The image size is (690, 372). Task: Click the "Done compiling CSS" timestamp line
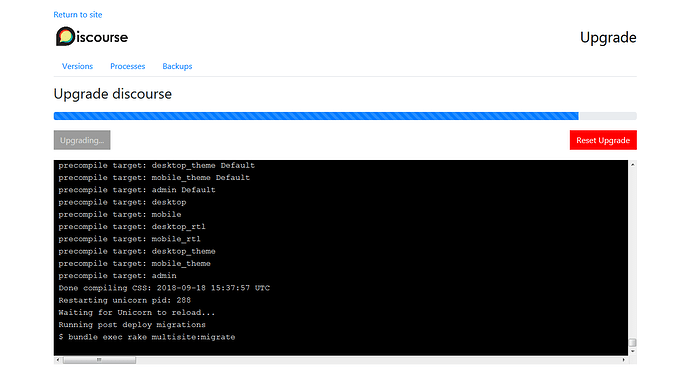(x=164, y=288)
